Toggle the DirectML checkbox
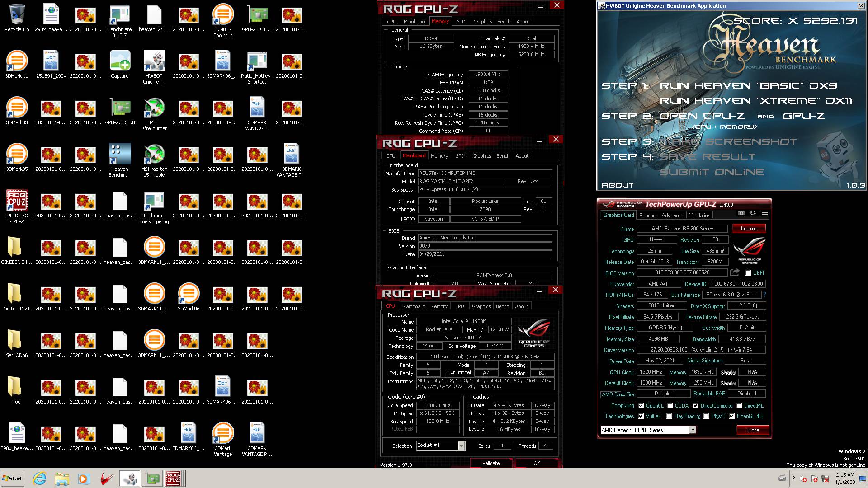Screen dimensions: 868x488 (739, 406)
